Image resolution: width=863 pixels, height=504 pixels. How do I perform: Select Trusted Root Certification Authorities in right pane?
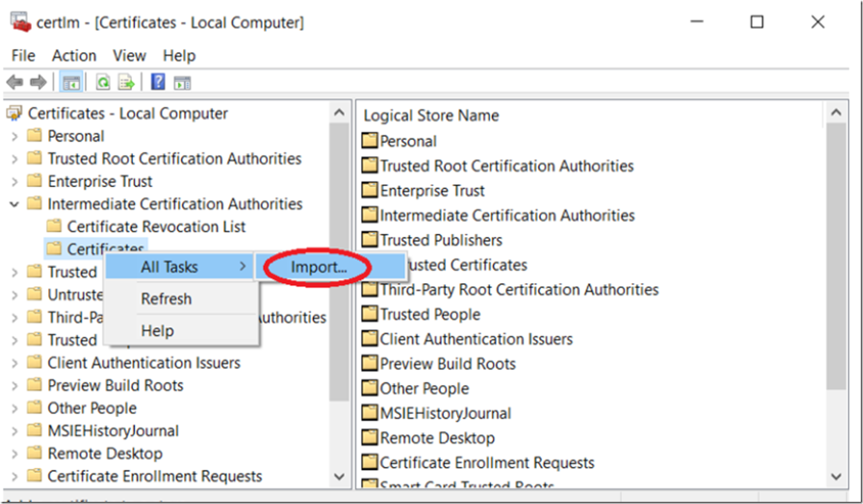507,166
